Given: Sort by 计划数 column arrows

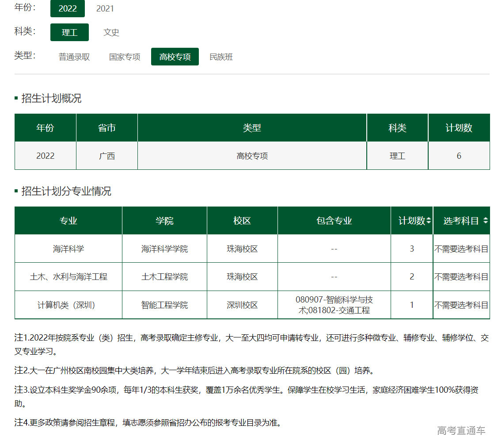Looking at the screenshot, I should point(428,221).
